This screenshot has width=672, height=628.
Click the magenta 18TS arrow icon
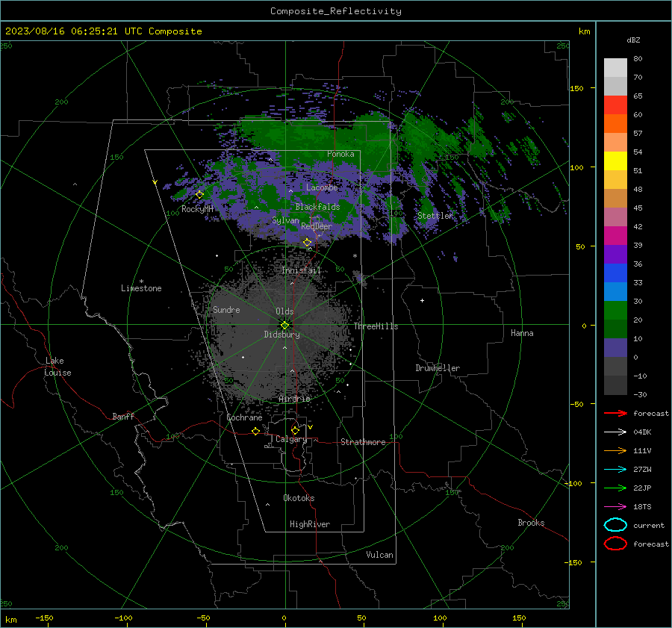[615, 506]
